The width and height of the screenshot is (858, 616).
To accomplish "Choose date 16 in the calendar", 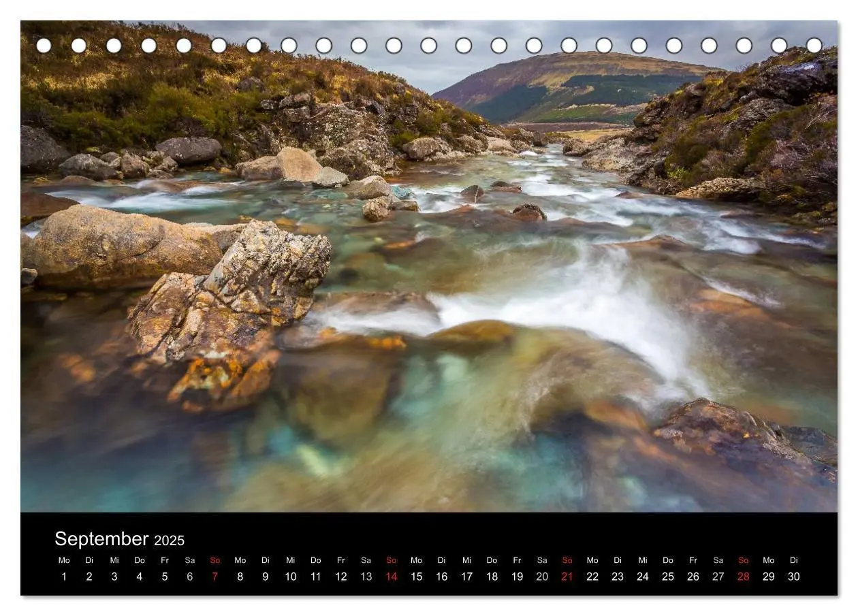I will coord(442,577).
